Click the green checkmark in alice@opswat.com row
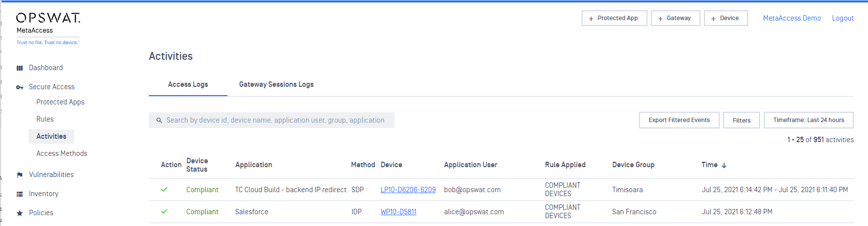868x226 pixels. [x=164, y=211]
